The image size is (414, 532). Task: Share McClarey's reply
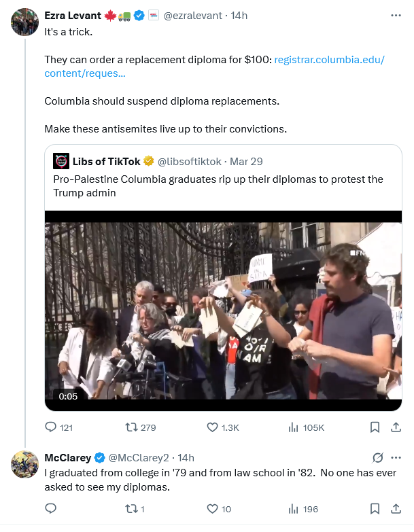click(396, 508)
